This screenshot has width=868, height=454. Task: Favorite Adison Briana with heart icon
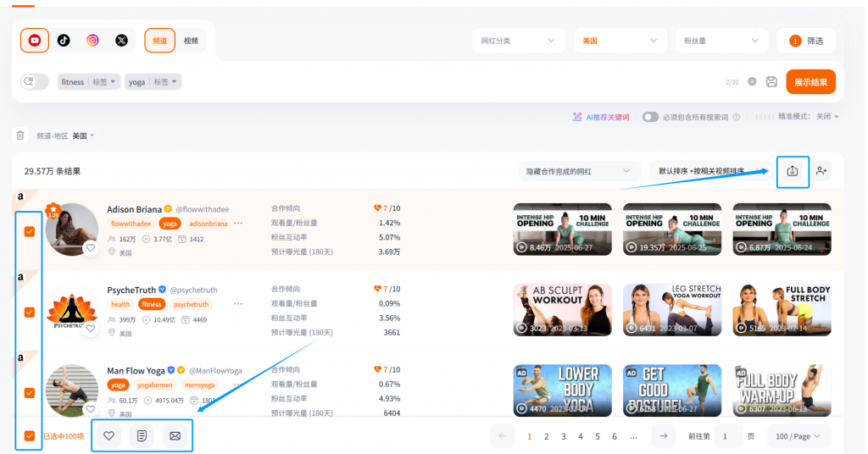90,247
